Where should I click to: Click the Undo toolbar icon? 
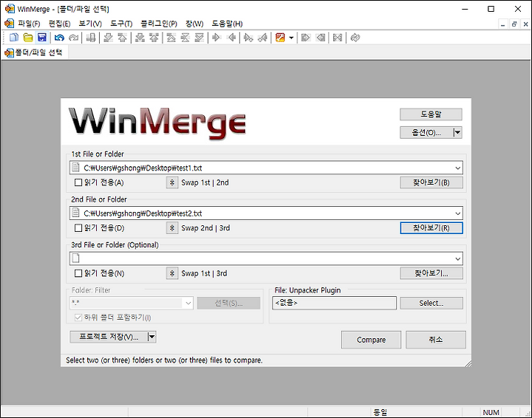click(59, 38)
